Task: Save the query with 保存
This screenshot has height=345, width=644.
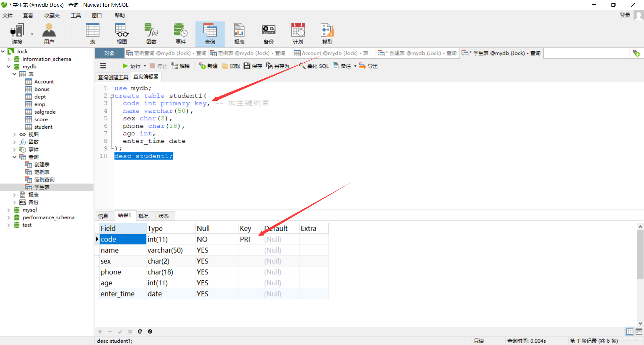Action: click(x=253, y=66)
